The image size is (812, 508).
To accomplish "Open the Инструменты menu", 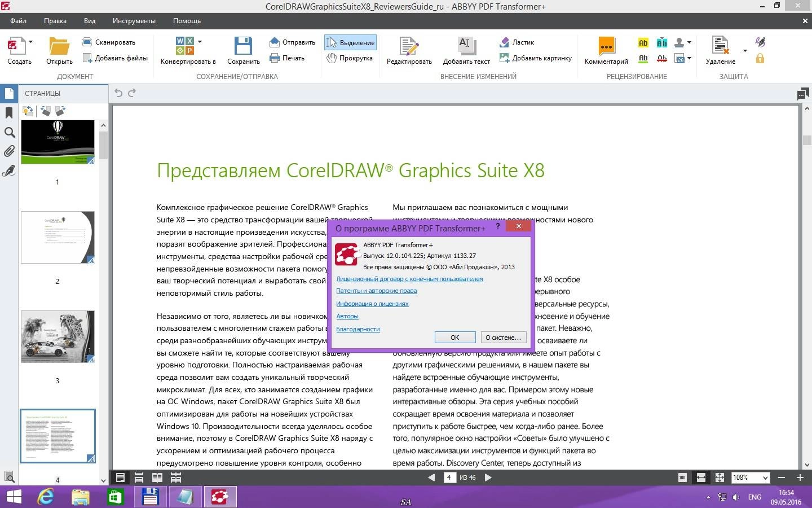I will (x=134, y=20).
